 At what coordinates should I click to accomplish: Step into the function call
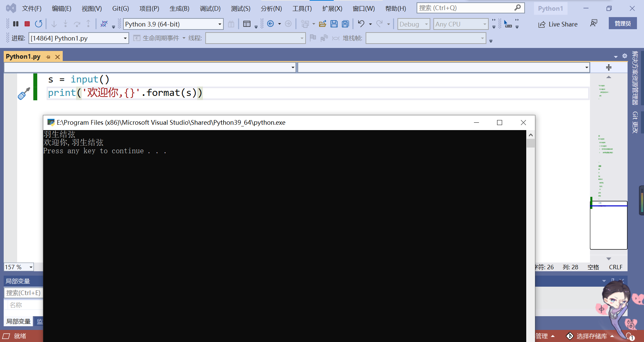click(x=65, y=24)
